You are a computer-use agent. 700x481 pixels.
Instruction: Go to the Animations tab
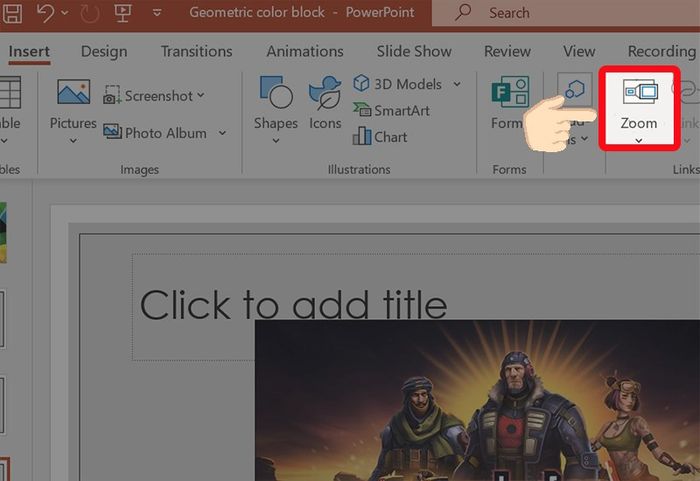click(305, 51)
